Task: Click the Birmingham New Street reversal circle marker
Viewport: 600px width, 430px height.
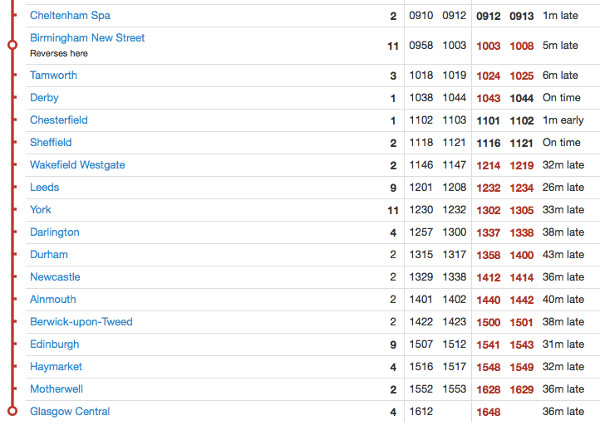Action: (x=12, y=45)
